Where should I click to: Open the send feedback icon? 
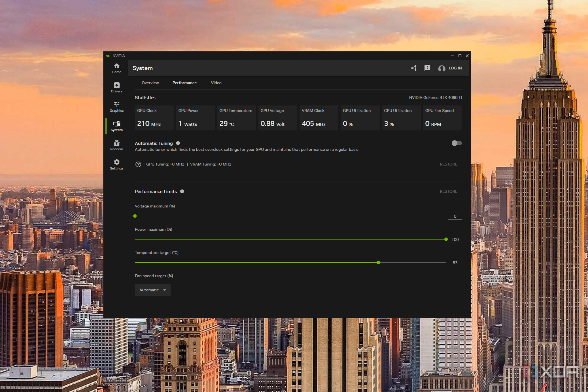(x=427, y=68)
